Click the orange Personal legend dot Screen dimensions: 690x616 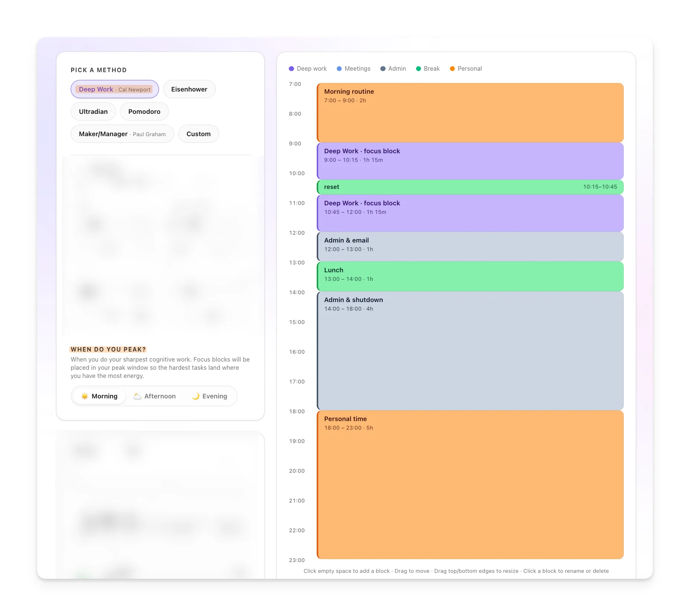pos(452,68)
